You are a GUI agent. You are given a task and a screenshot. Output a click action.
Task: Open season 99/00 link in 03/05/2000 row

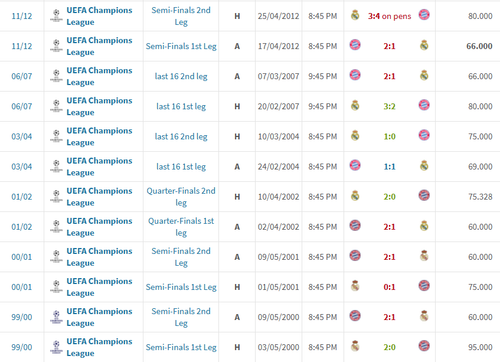(22, 347)
